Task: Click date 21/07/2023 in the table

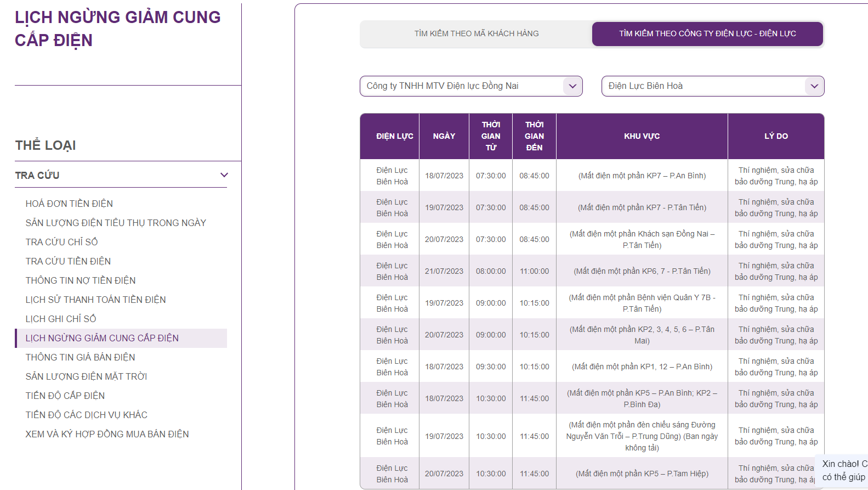Action: 444,271
